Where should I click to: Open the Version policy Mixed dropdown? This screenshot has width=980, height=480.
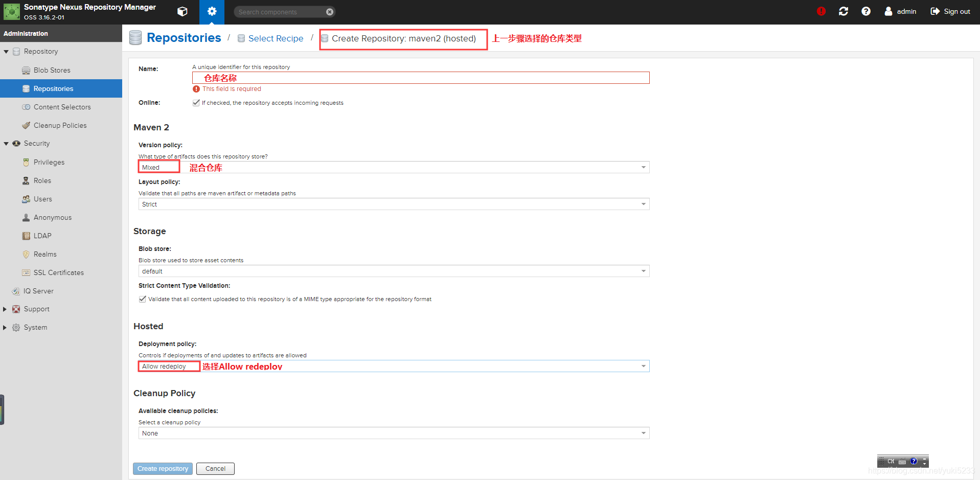pos(394,167)
